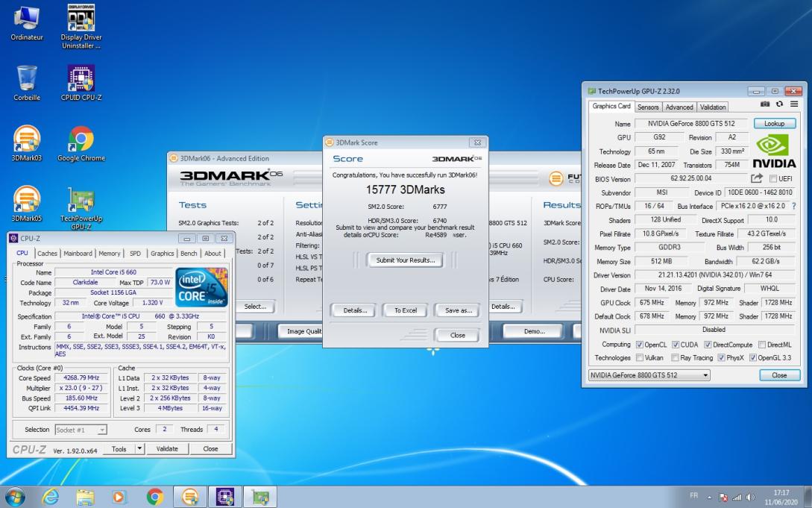Toggle the OpenGL 3.3 checkbox
Image resolution: width=812 pixels, height=508 pixels.
[753, 358]
